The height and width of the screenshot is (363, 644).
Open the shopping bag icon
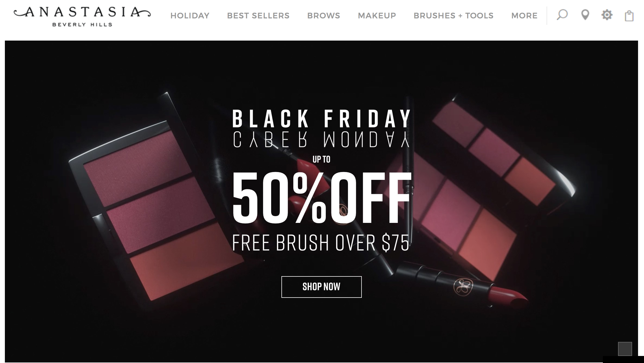629,16
